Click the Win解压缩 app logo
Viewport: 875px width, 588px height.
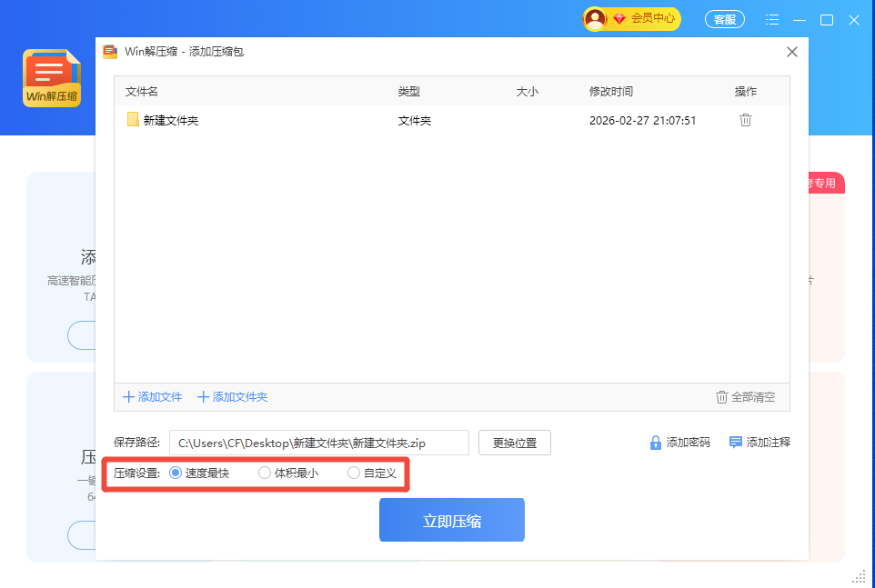52,78
